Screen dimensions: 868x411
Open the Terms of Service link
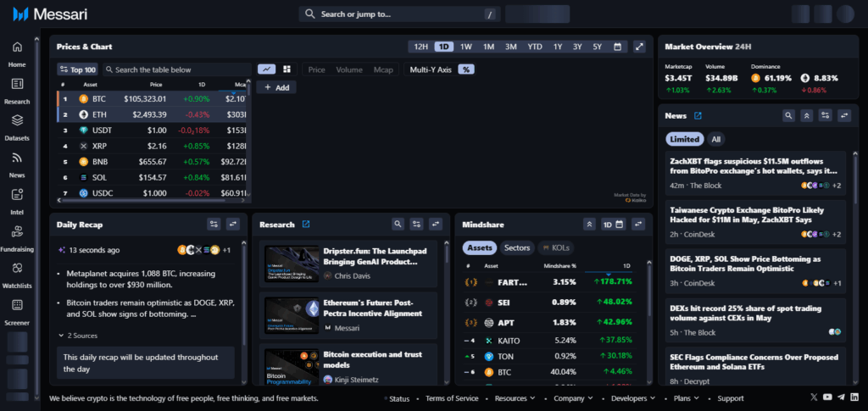pos(451,398)
